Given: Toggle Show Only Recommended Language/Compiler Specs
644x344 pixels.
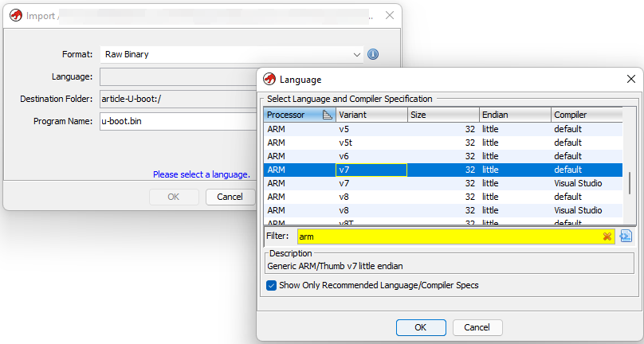Looking at the screenshot, I should 271,285.
